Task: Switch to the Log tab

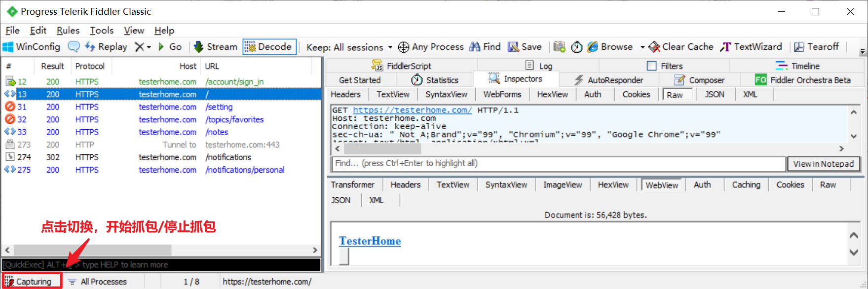Action: coord(538,66)
